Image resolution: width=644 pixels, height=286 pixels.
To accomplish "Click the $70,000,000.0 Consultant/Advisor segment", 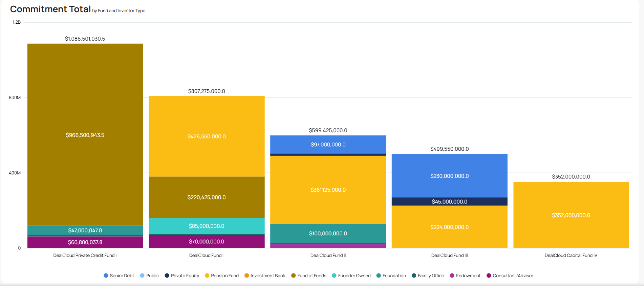I will tap(207, 242).
